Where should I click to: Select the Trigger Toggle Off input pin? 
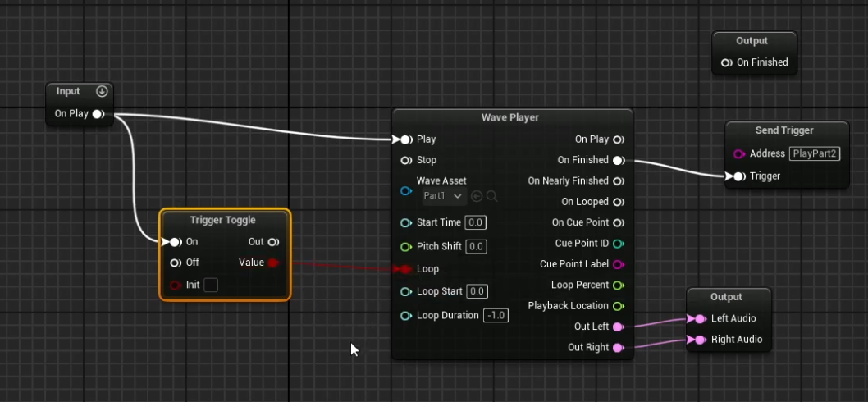(176, 263)
